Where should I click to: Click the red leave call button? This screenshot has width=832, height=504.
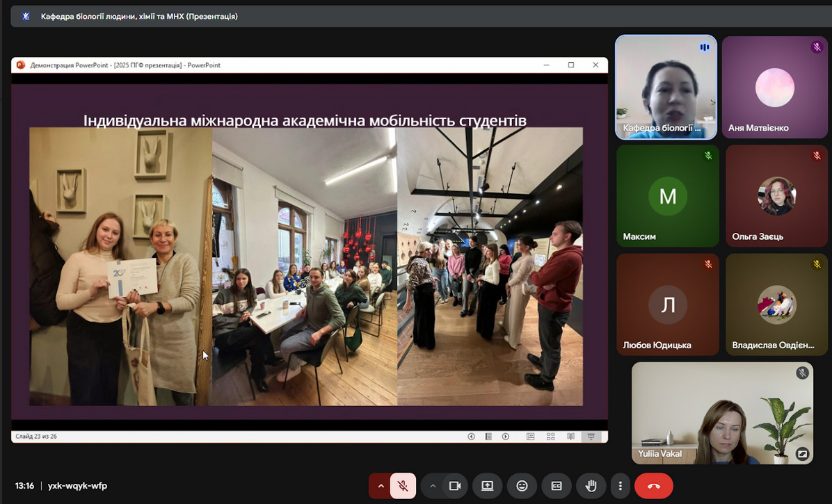[x=653, y=486]
